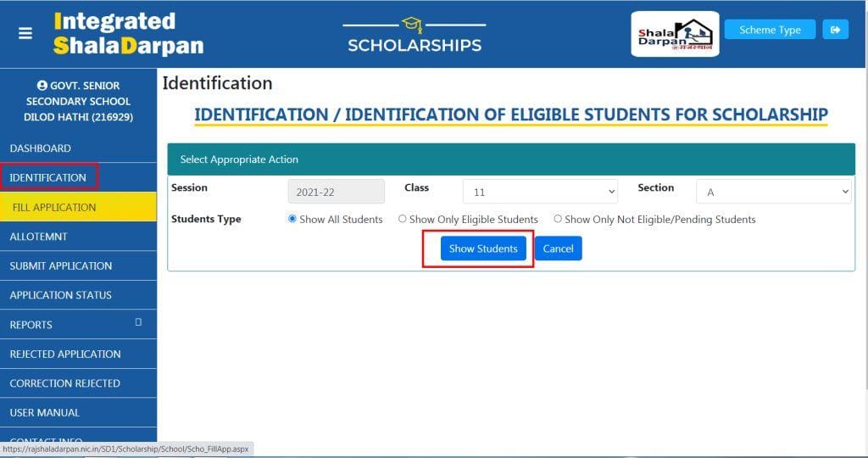
Task: Click the Scheme Type button
Action: pyautogui.click(x=770, y=30)
